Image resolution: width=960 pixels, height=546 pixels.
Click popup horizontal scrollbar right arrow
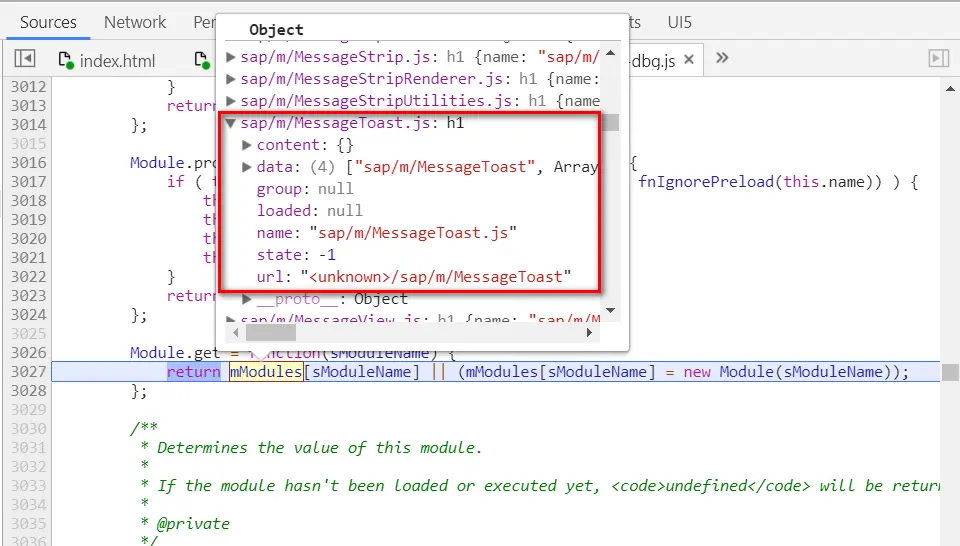coord(589,332)
